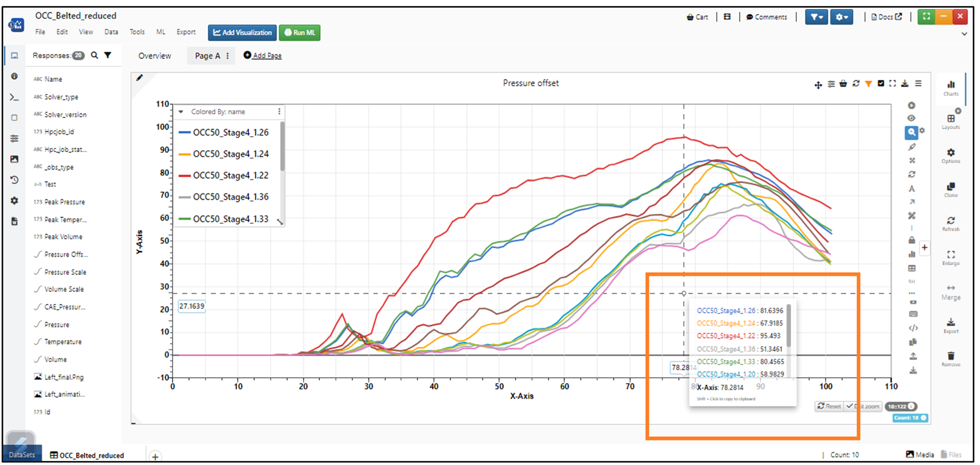Toggle the checkbox icon in chart header
Image resolution: width=980 pixels, height=465 pixels.
pyautogui.click(x=881, y=83)
